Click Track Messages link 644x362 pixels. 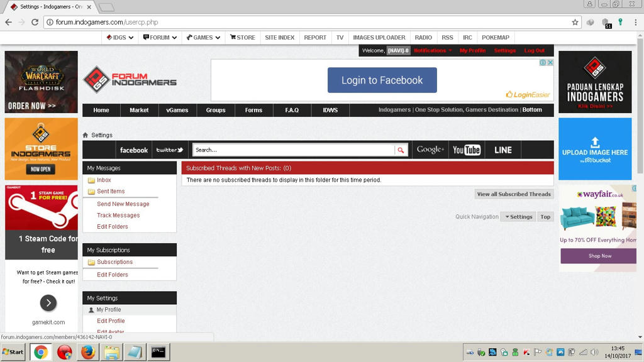(118, 215)
